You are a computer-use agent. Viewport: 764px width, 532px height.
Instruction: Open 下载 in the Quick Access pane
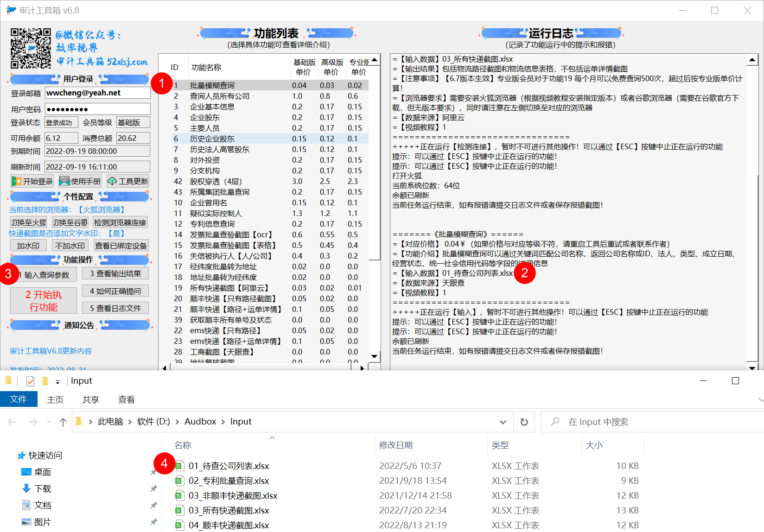click(x=42, y=488)
